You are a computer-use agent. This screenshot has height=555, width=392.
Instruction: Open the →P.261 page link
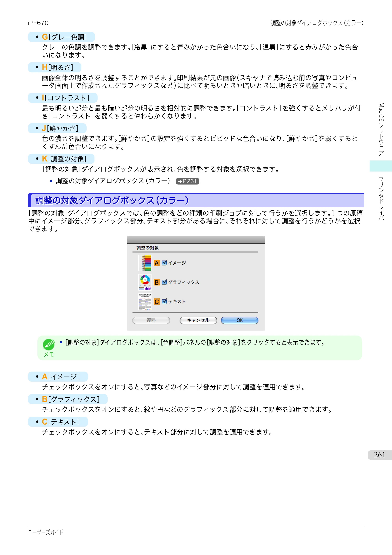[187, 181]
